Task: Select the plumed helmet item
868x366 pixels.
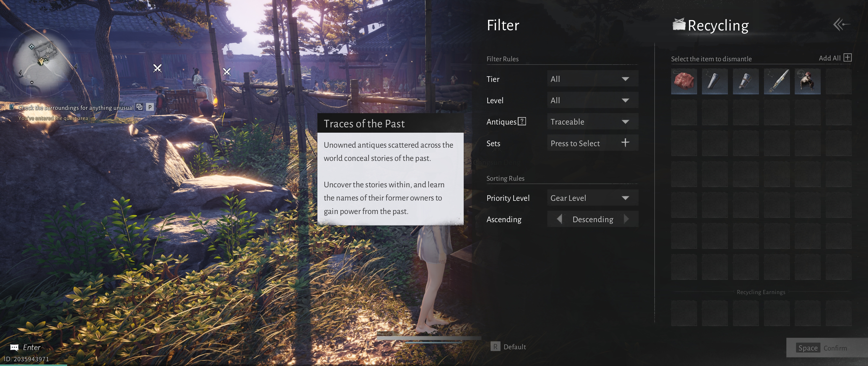Action: click(x=807, y=81)
